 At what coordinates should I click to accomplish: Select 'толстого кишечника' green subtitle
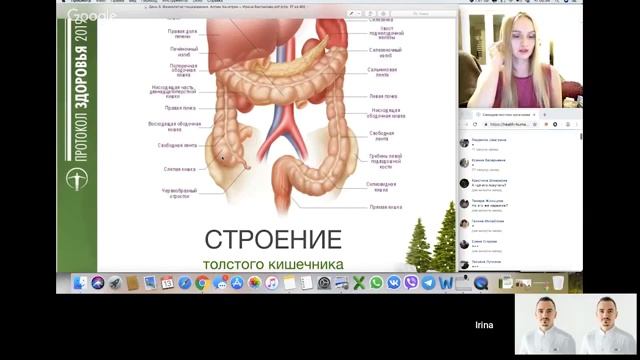point(273,264)
